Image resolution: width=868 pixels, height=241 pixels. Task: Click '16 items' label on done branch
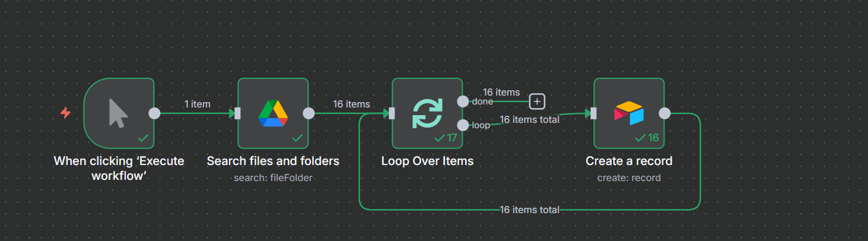click(501, 92)
